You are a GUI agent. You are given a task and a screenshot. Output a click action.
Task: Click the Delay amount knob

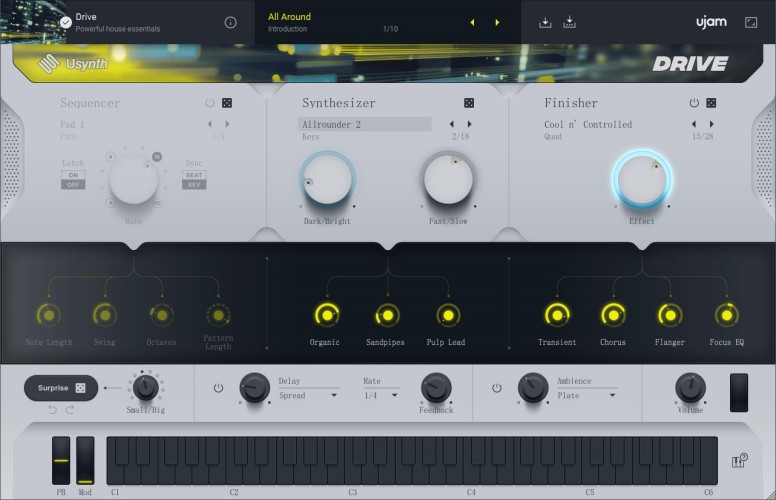click(255, 388)
